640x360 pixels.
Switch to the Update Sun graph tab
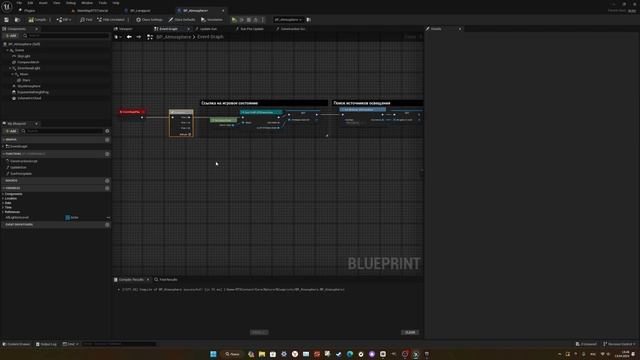coord(207,29)
